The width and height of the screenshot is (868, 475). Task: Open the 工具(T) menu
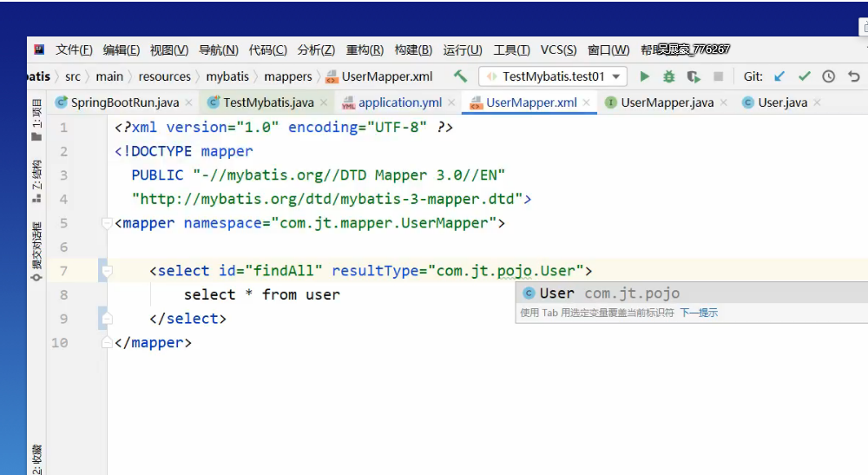click(x=511, y=49)
